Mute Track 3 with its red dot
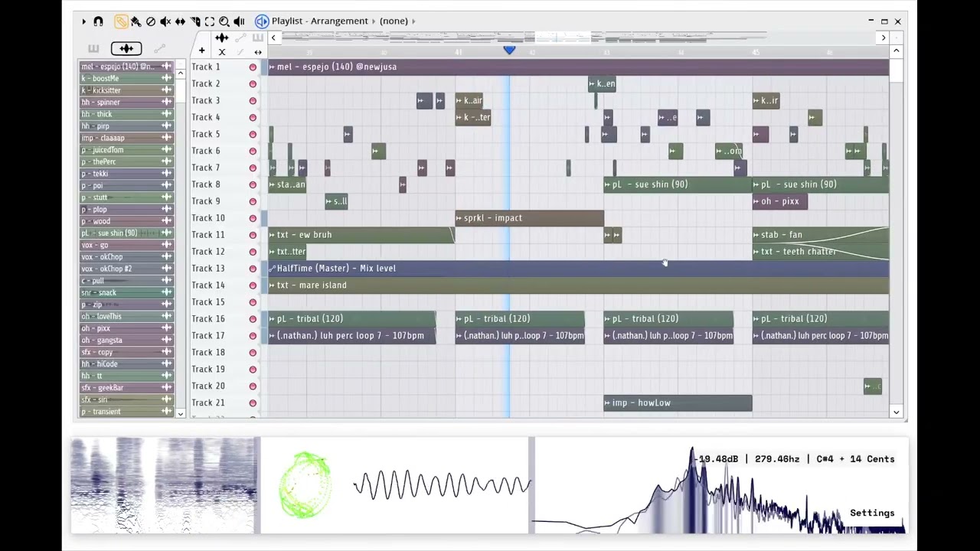 (x=253, y=101)
